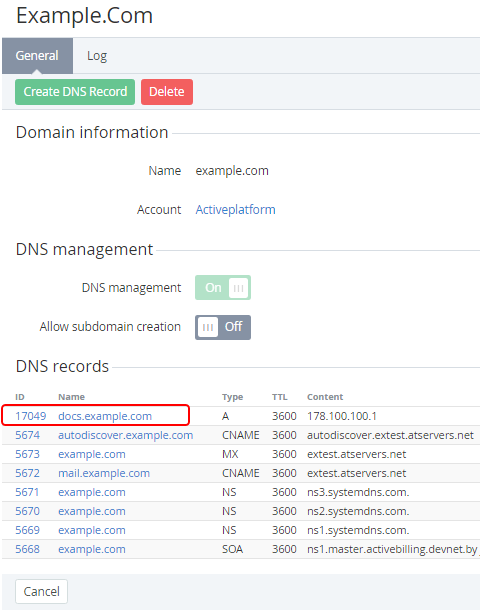Open DNS record ID 5671
This screenshot has width=483, height=610.
click(x=27, y=492)
